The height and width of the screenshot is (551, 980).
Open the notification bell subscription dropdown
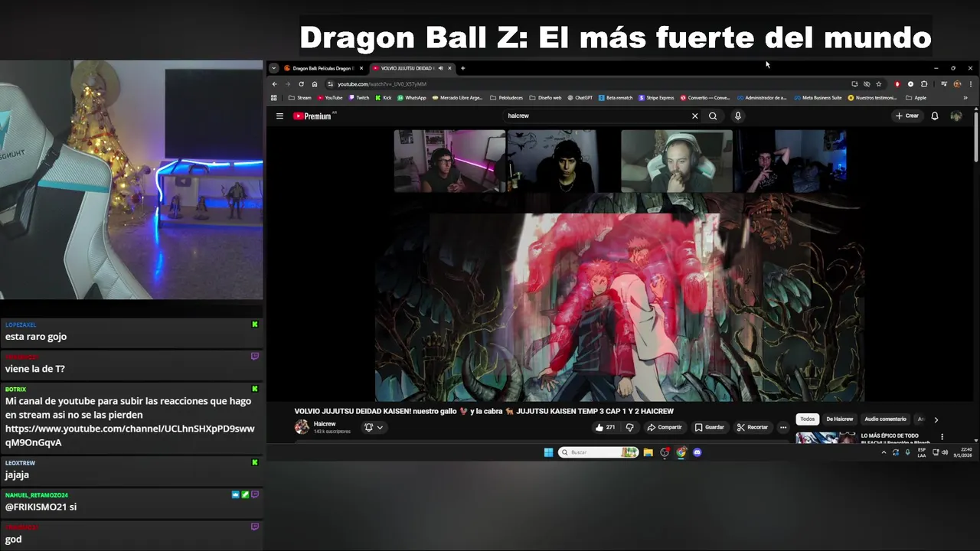(x=374, y=427)
